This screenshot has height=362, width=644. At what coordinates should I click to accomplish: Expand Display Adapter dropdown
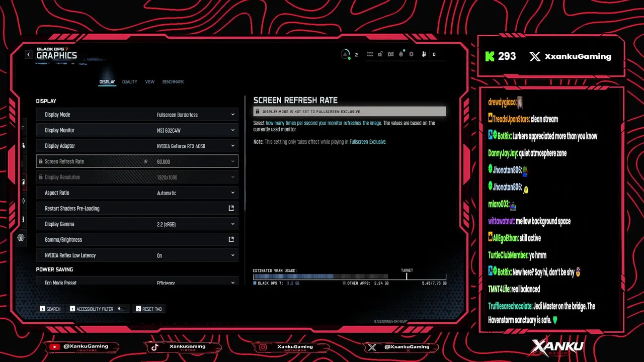tap(232, 146)
